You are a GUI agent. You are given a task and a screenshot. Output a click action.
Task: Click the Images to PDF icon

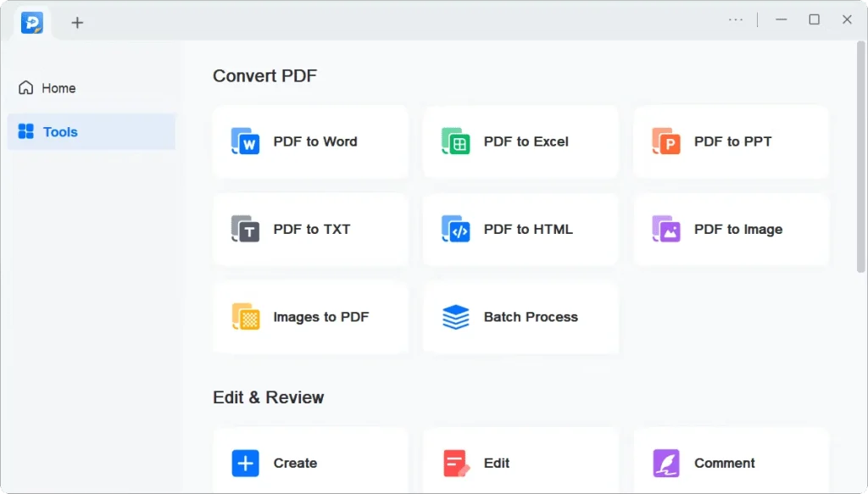[x=246, y=317]
